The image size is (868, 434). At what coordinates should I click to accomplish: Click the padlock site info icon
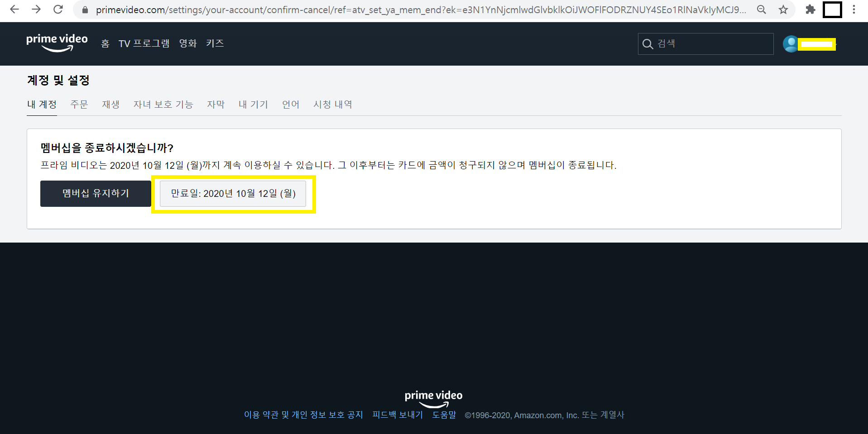click(85, 10)
